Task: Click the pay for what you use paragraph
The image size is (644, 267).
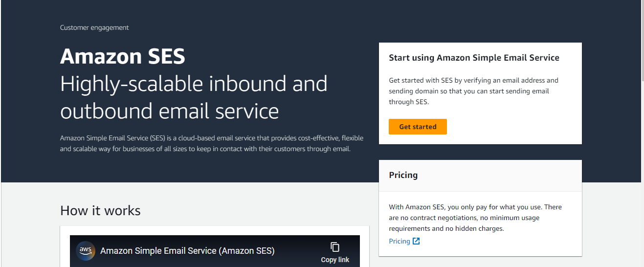Action: tap(475, 218)
